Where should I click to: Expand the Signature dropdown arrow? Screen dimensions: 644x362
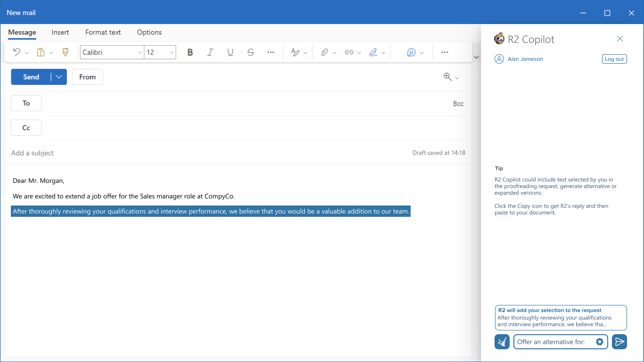pos(384,53)
